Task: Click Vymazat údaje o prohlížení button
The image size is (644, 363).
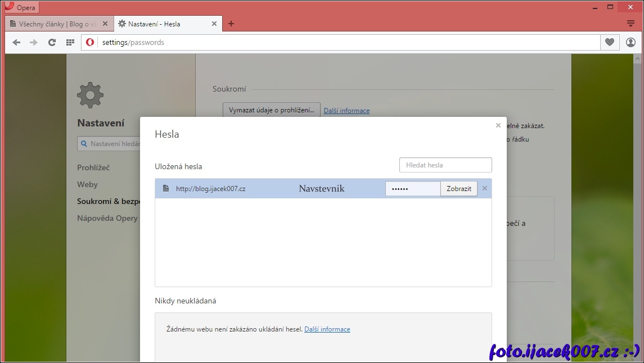Action: tap(271, 110)
